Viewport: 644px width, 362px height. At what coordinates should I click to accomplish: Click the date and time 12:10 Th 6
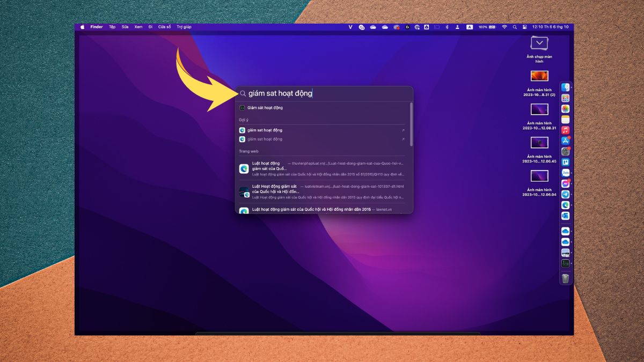pos(550,27)
